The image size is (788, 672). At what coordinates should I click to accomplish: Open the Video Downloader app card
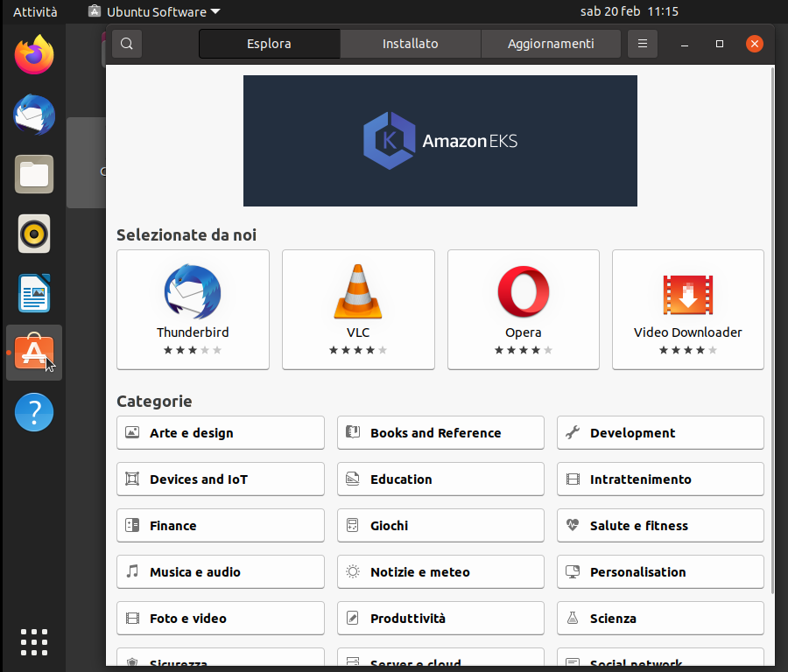coord(688,310)
